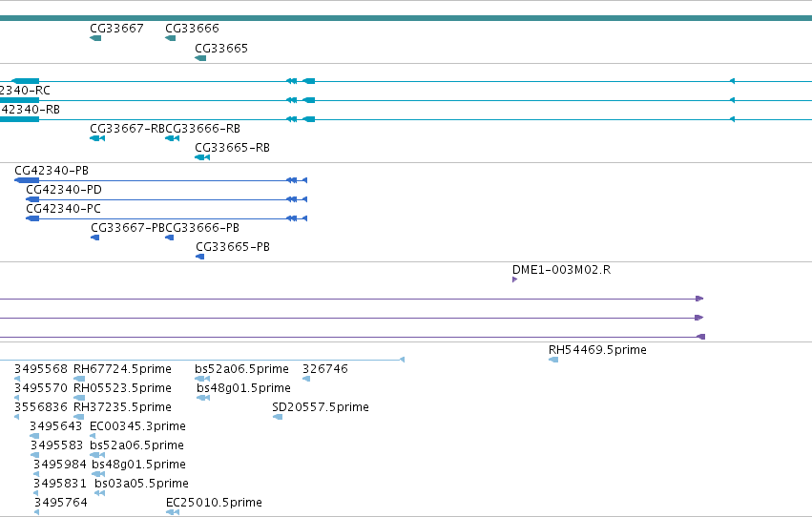The image size is (812, 517).
Task: Click the 326746 feature arrow
Action: tap(306, 379)
